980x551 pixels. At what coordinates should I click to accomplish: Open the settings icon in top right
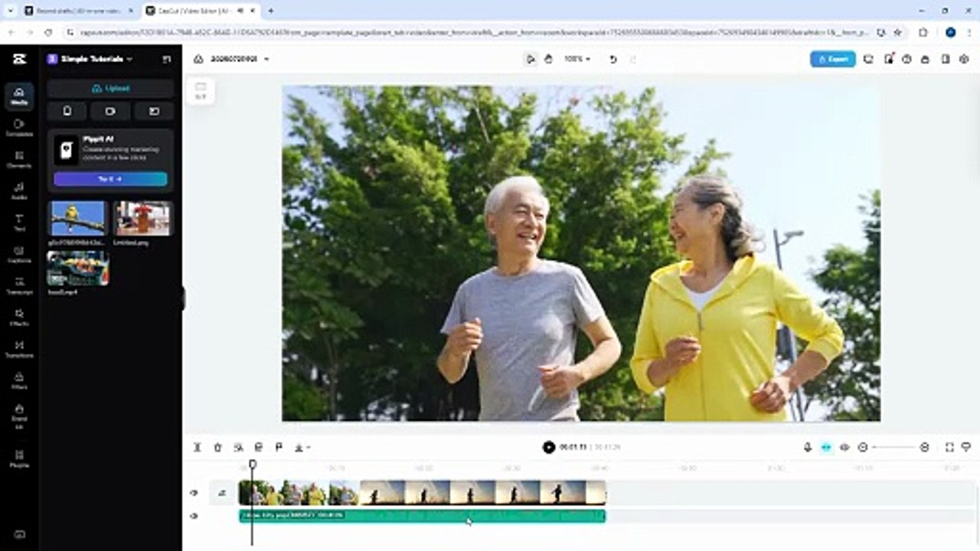(x=964, y=59)
